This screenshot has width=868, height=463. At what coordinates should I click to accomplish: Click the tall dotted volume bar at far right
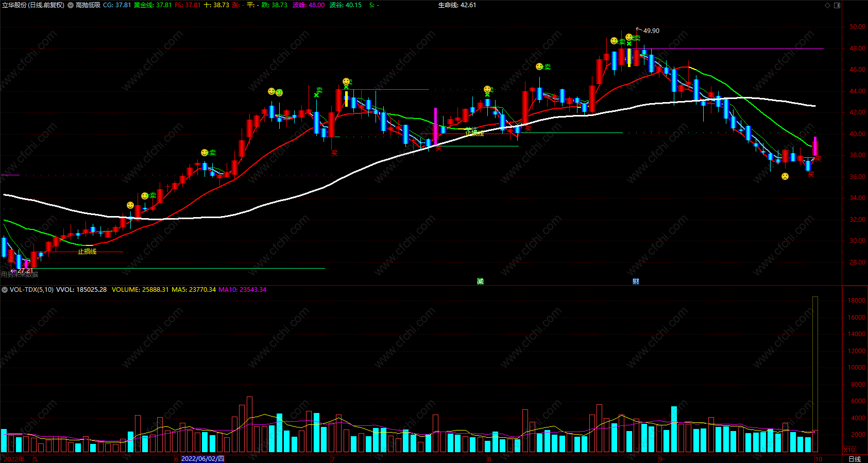click(x=815, y=374)
